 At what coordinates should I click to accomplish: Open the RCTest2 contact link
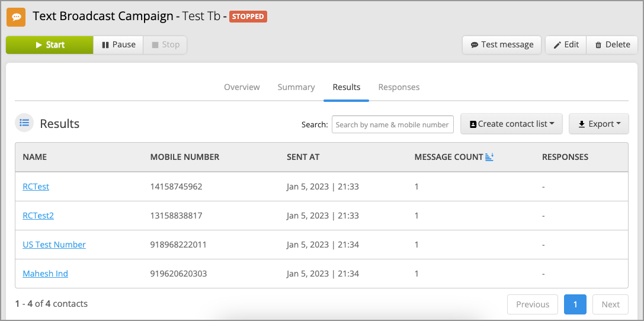(x=38, y=215)
